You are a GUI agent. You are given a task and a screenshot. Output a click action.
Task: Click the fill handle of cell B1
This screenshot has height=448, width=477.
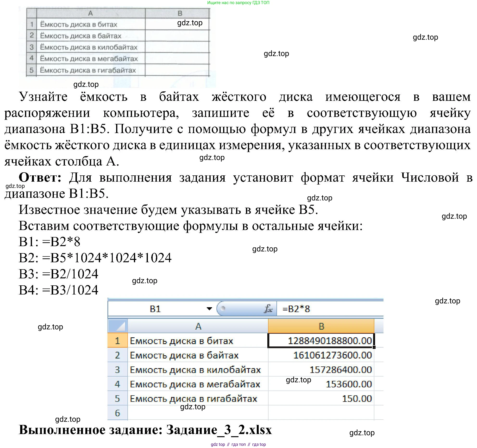click(x=374, y=347)
